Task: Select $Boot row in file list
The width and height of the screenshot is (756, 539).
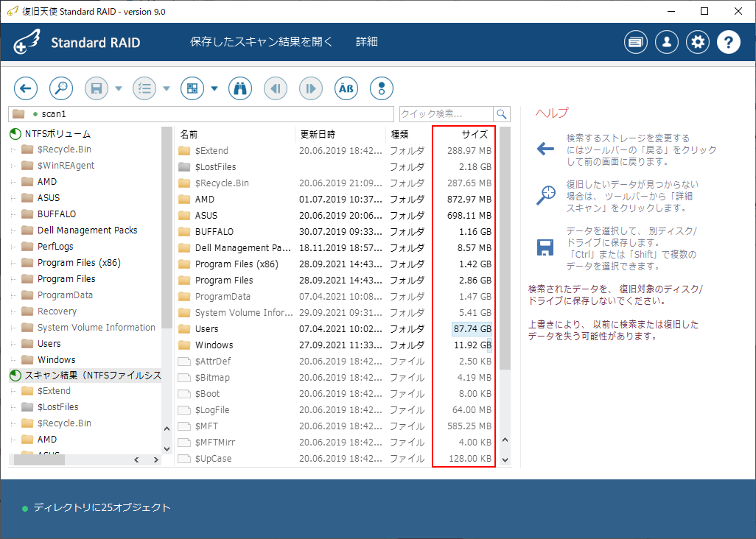Action: click(x=335, y=394)
